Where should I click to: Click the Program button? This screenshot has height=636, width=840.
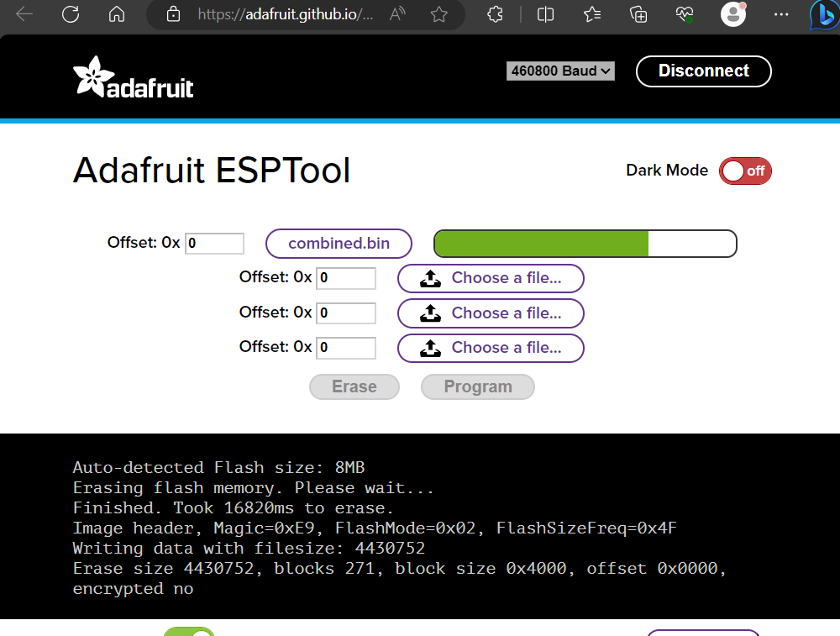pos(478,386)
